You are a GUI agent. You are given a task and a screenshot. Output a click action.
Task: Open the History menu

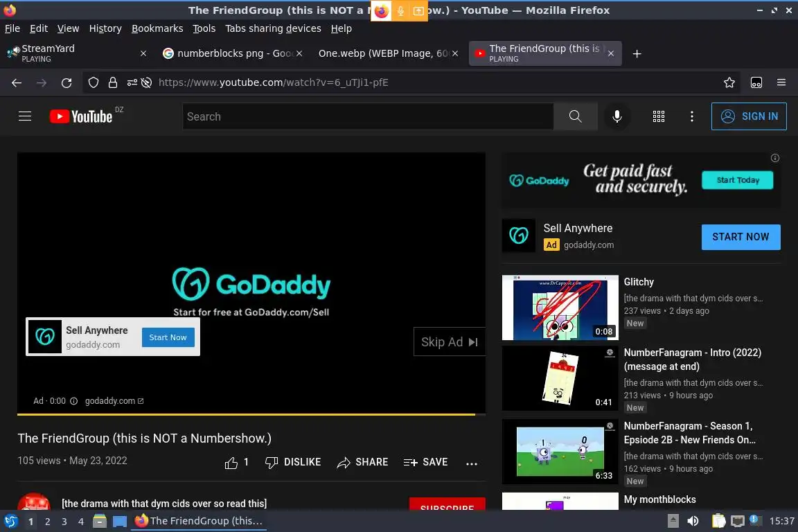pyautogui.click(x=105, y=28)
